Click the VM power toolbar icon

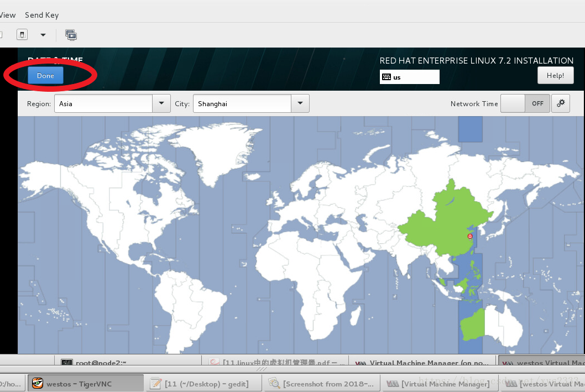(22, 35)
